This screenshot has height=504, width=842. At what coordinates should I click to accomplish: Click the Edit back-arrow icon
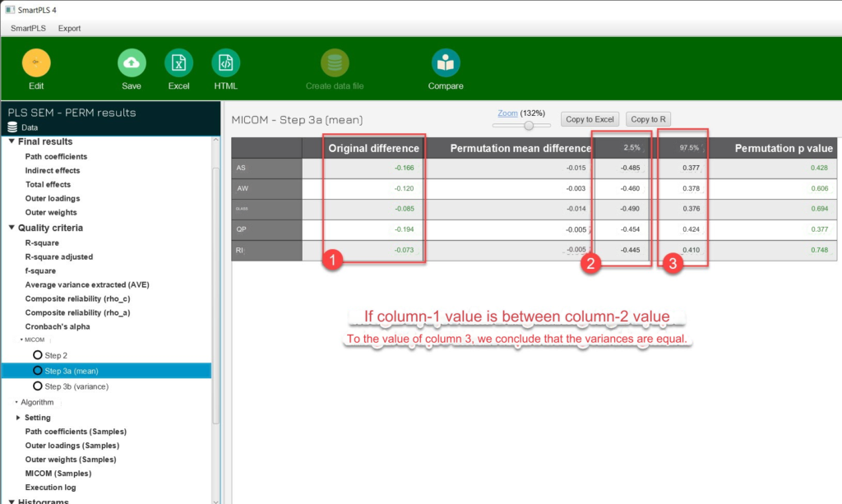pos(36,63)
